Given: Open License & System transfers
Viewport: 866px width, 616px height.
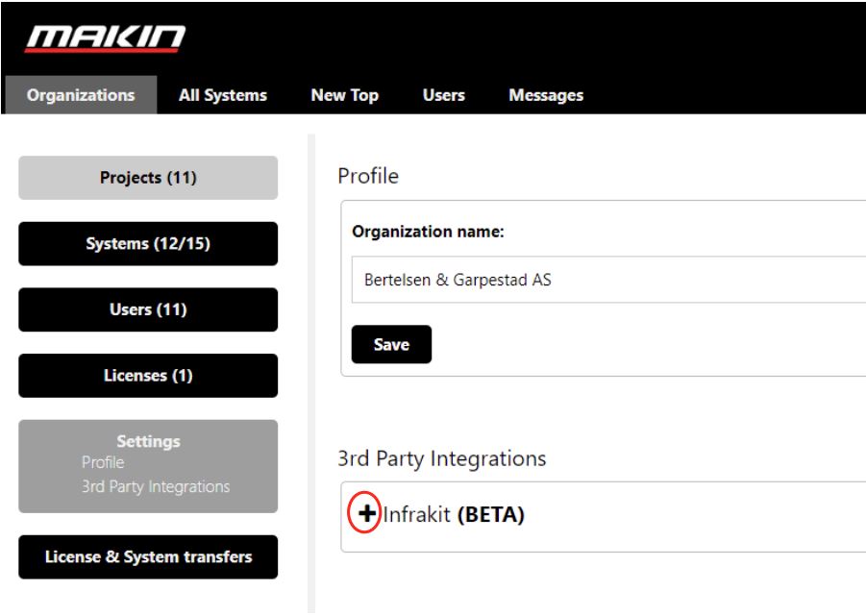Looking at the screenshot, I should pyautogui.click(x=148, y=557).
